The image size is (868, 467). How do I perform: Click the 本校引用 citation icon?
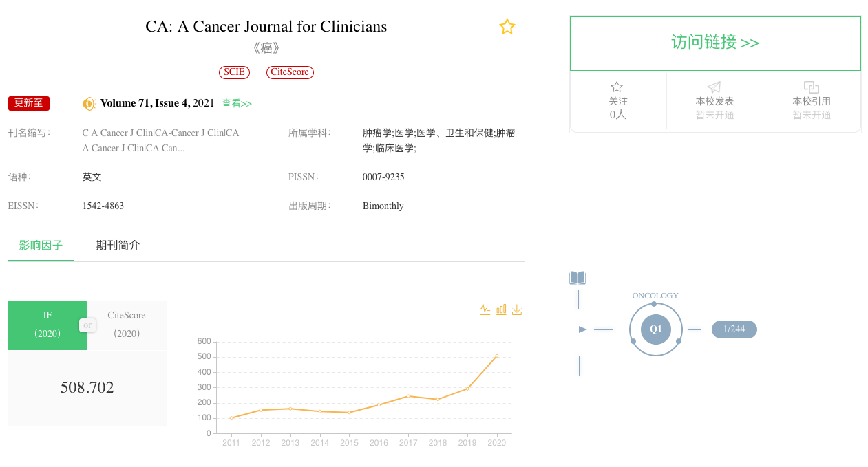(x=812, y=87)
